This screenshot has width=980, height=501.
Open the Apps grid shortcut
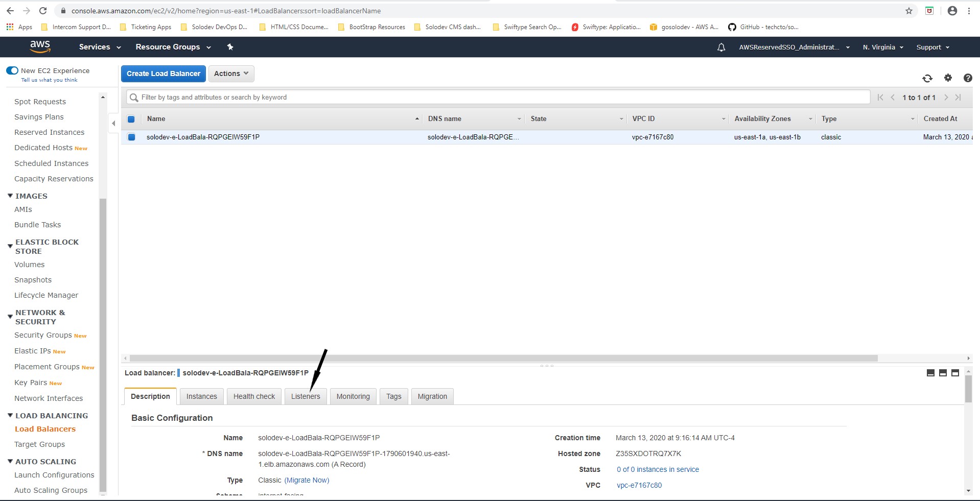click(19, 27)
